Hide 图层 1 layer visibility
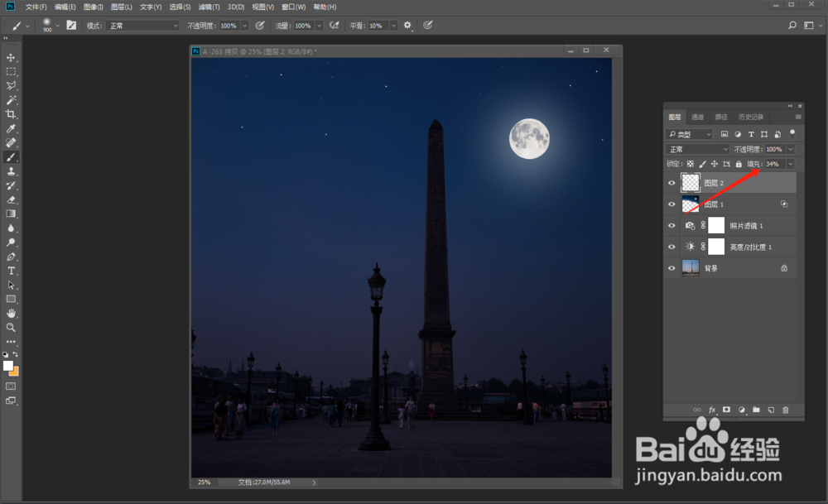Image resolution: width=828 pixels, height=504 pixels. click(672, 204)
